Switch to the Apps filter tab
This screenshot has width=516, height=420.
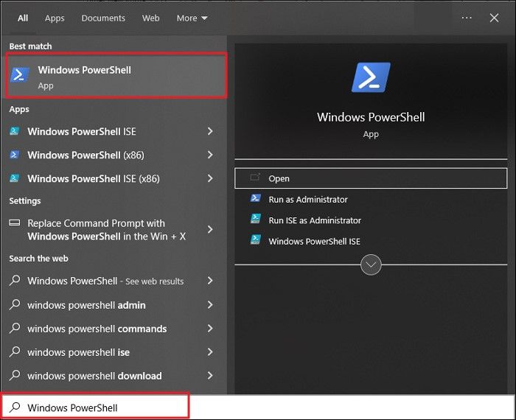pyautogui.click(x=55, y=18)
